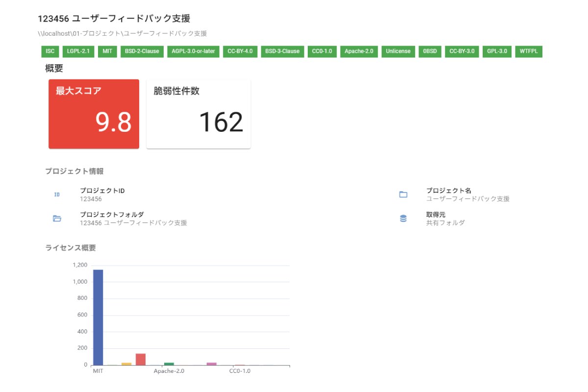
Task: Choose the WTFPL license tag
Action: coord(529,51)
